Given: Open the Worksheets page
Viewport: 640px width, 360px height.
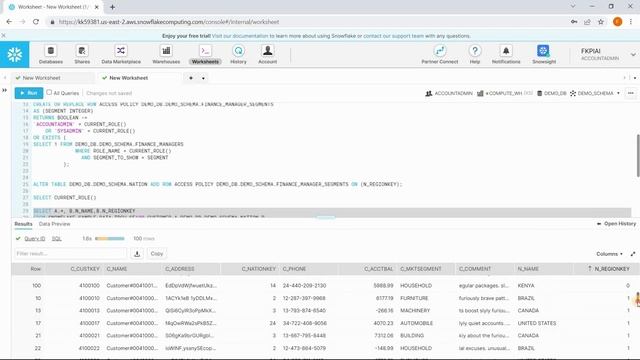Looking at the screenshot, I should pos(205,55).
